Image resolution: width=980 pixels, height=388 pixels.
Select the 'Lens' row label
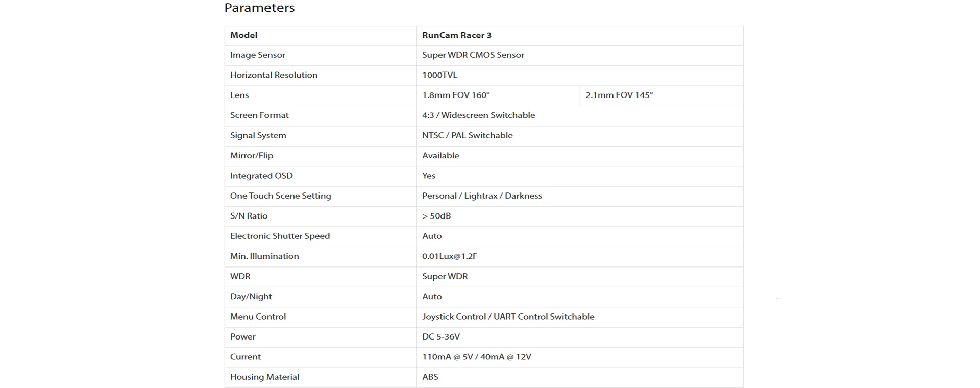tap(239, 95)
